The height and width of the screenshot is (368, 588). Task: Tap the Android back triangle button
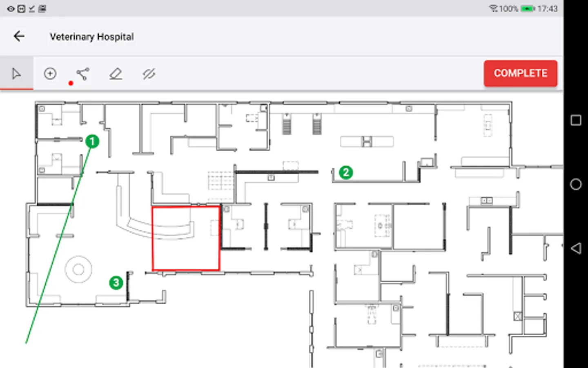pos(576,248)
